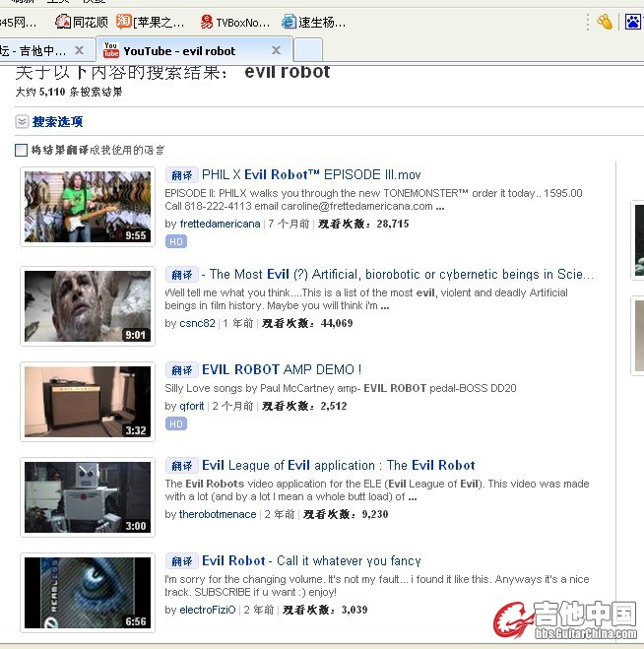The image size is (644, 649).
Task: Visit uploader therobotmenace's channel
Action: [x=218, y=514]
